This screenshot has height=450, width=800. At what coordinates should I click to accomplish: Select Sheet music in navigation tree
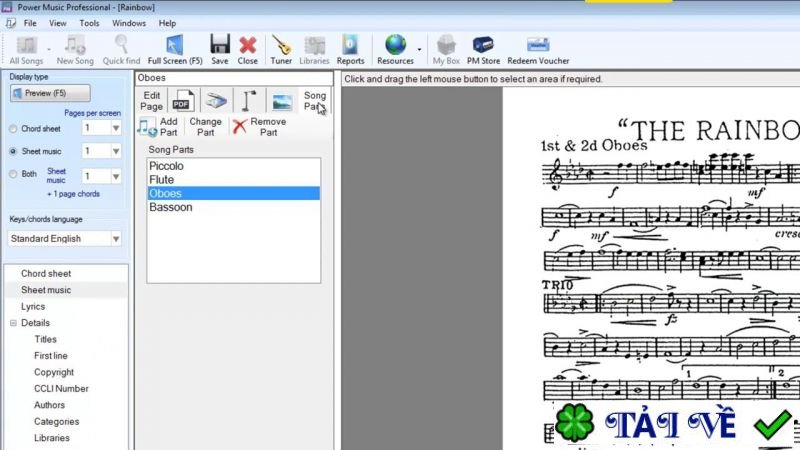click(x=46, y=290)
